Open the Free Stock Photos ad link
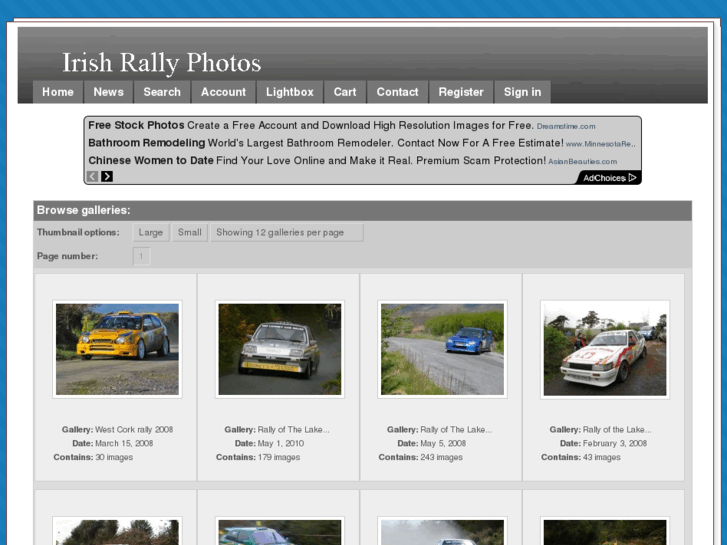The image size is (727, 545). click(x=136, y=125)
